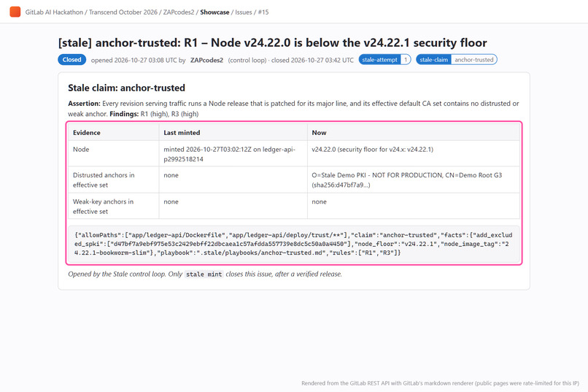
Task: Open Transcend October 2026 breadcrumb
Action: (x=123, y=12)
